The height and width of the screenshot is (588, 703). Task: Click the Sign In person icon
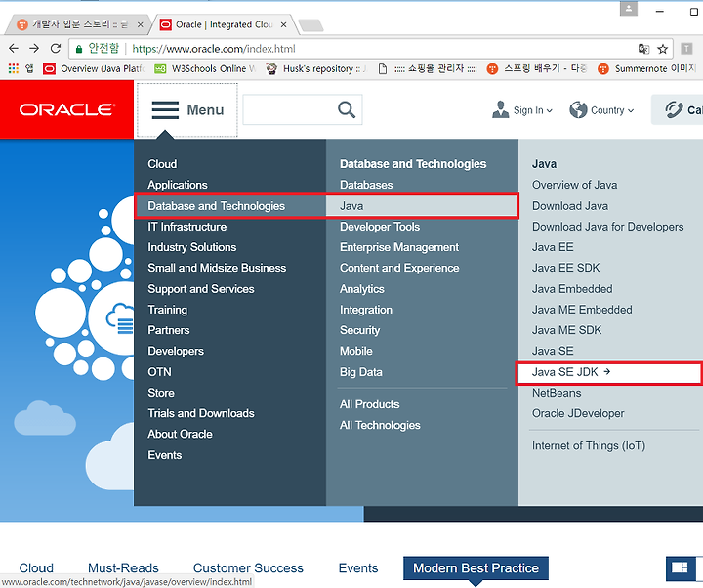click(500, 110)
